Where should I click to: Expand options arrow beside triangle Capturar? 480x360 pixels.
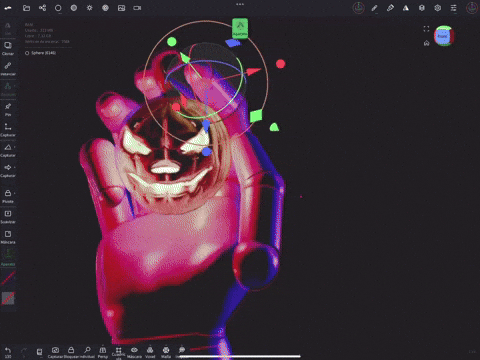click(15, 147)
